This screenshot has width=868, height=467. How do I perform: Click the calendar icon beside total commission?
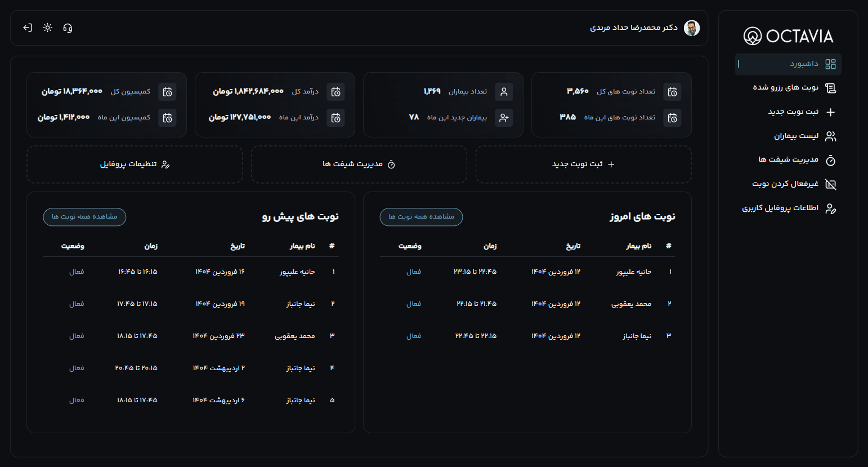pos(167,91)
